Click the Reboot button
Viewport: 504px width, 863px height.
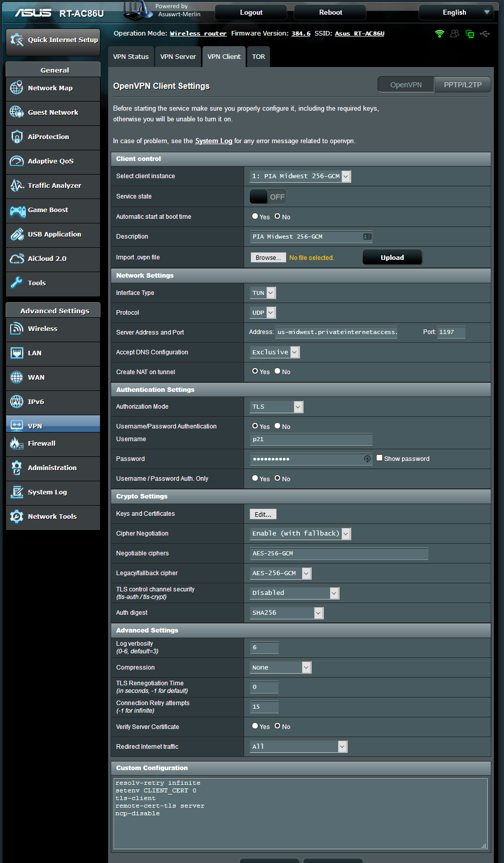tap(330, 12)
